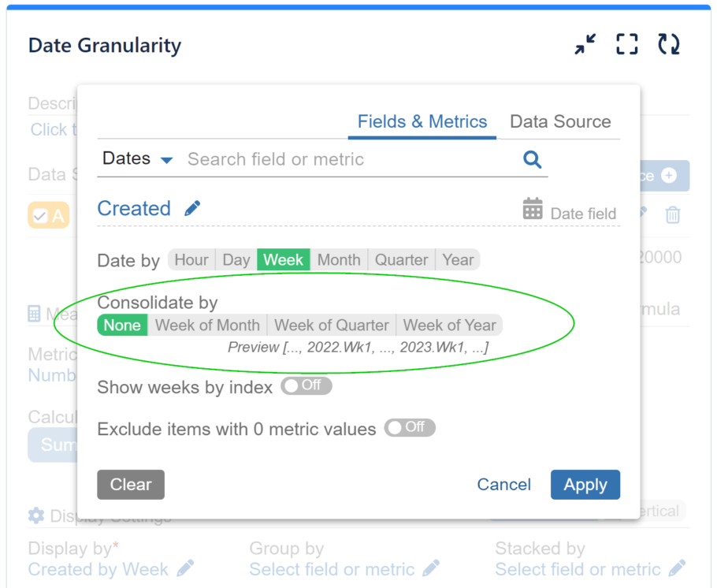This screenshot has height=588, width=717.
Task: Toggle Exclude items with 0 metric values
Action: pyautogui.click(x=410, y=428)
